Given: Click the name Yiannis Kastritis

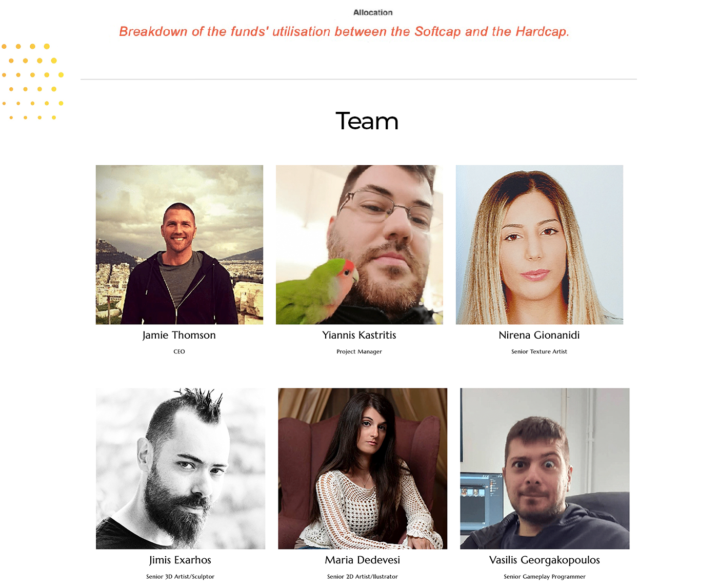Looking at the screenshot, I should point(359,335).
